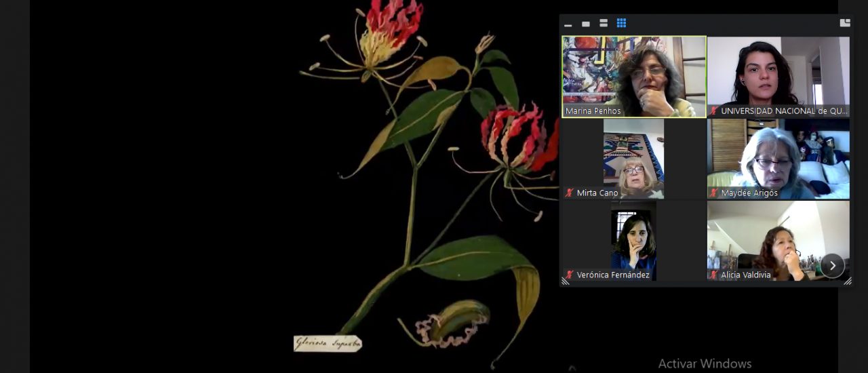Click the muted microphone icon beside Mirta Cano
868x373 pixels.
(570, 193)
